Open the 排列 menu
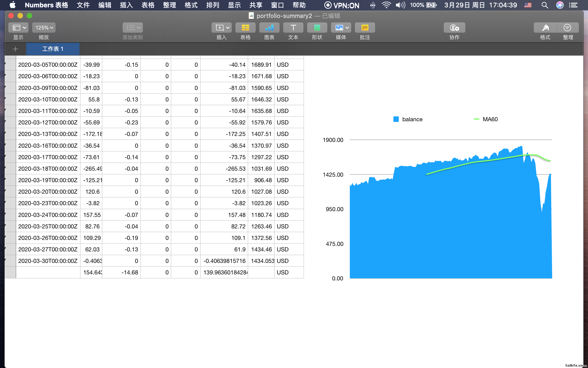 213,5
